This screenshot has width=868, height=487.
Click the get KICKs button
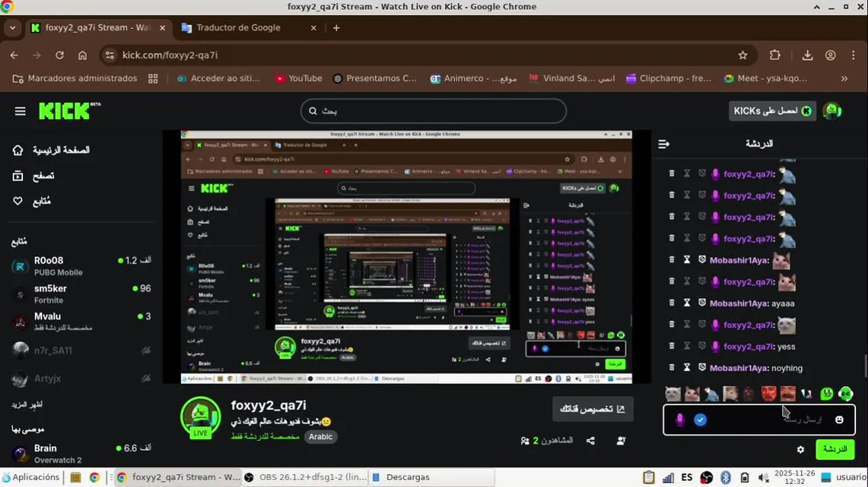click(772, 111)
